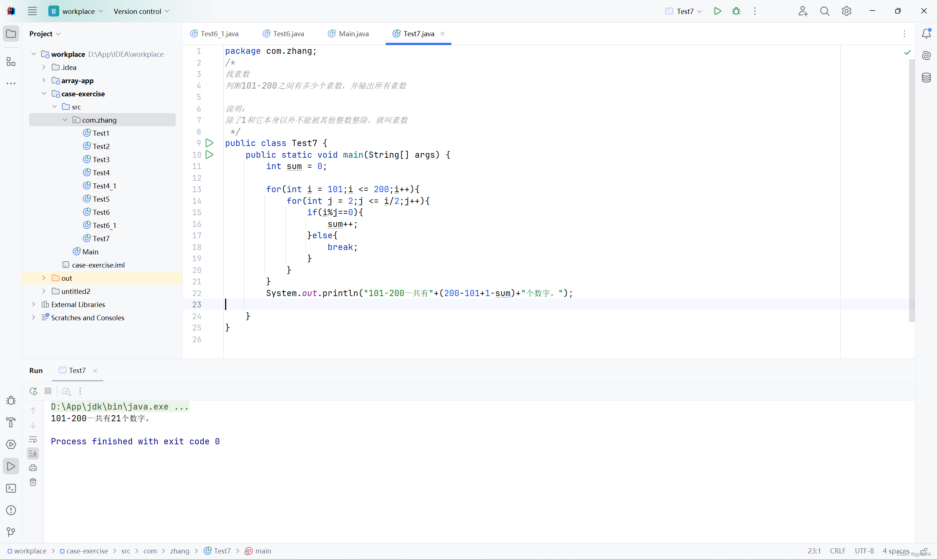Image resolution: width=937 pixels, height=560 pixels.
Task: Open Problems tool window
Action: click(11, 510)
